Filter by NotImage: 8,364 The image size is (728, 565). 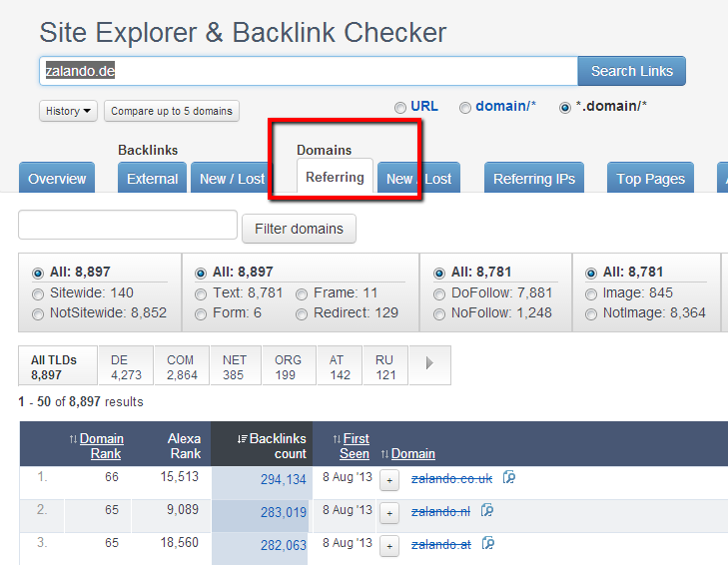pos(590,314)
